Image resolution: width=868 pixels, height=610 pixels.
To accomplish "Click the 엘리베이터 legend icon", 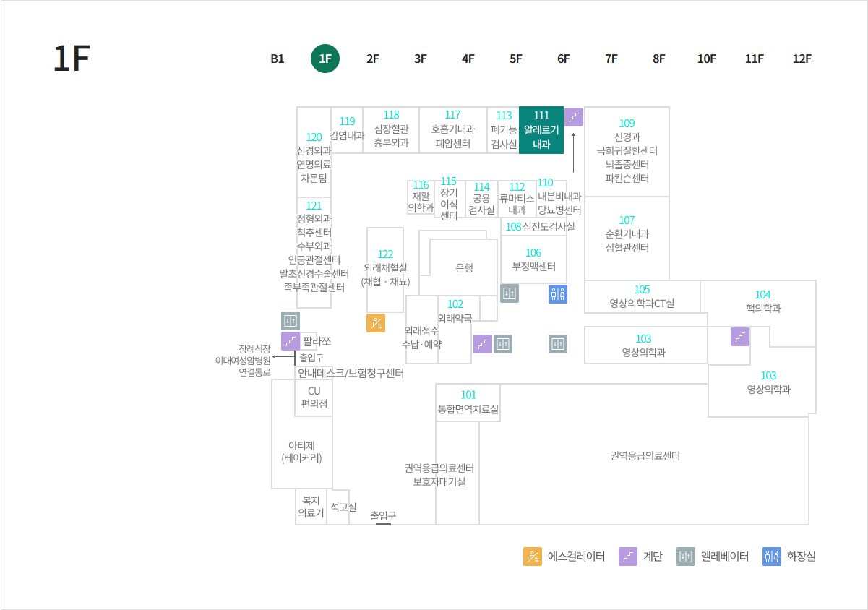I will pos(685,557).
